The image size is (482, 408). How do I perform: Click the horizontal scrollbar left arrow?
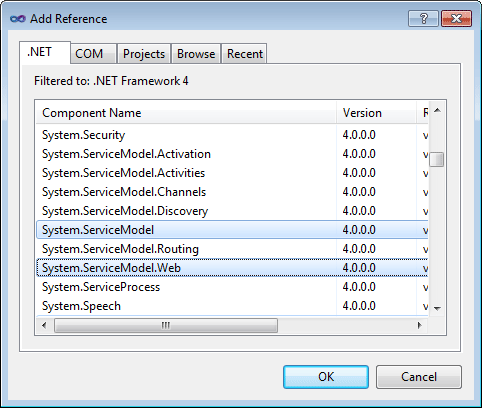(x=44, y=325)
